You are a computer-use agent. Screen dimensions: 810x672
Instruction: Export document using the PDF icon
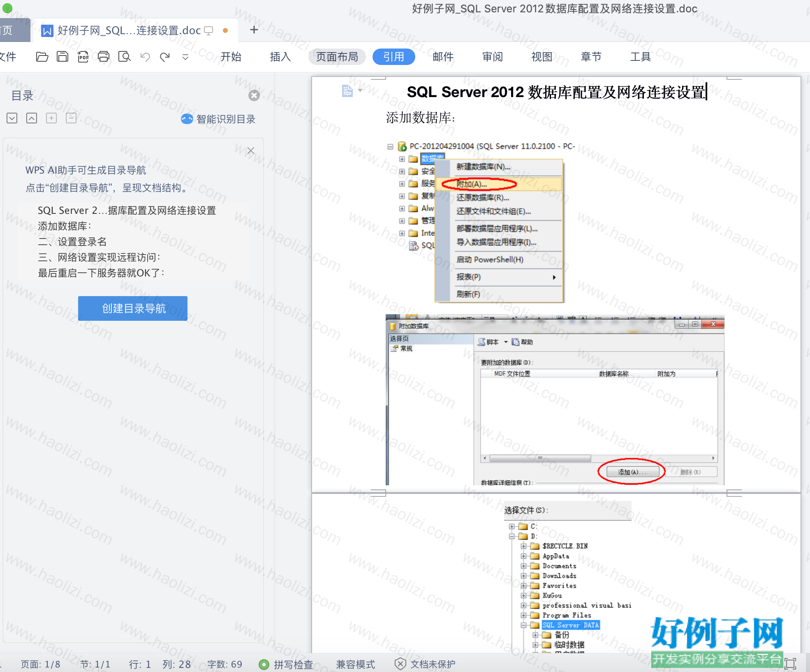pyautogui.click(x=83, y=57)
